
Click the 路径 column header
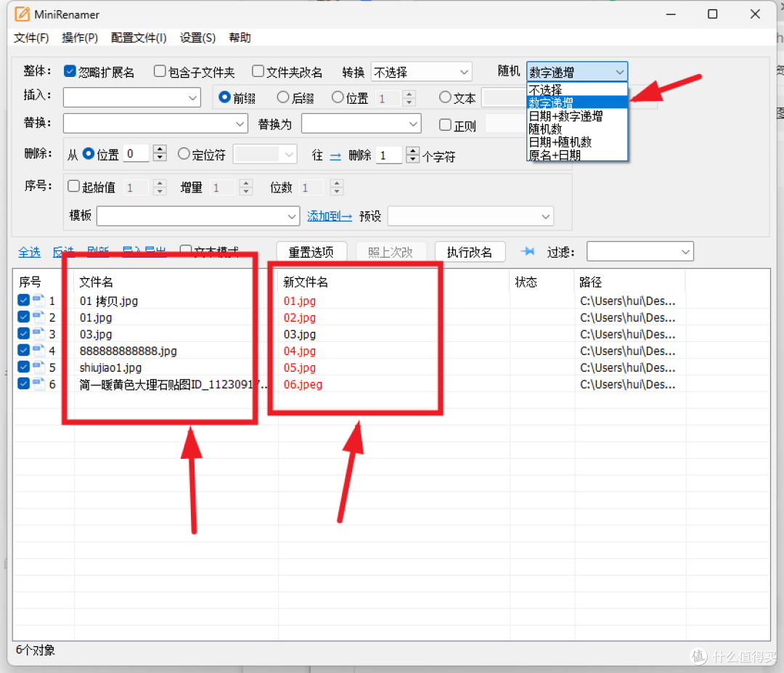coord(630,282)
